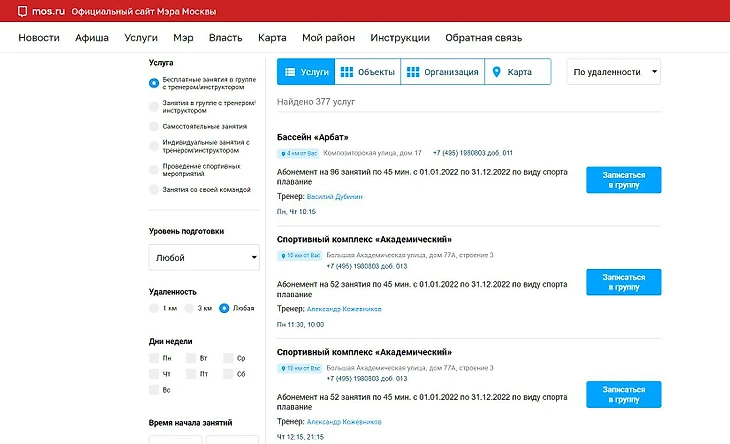Click Найдено 377 услуг text

[316, 101]
